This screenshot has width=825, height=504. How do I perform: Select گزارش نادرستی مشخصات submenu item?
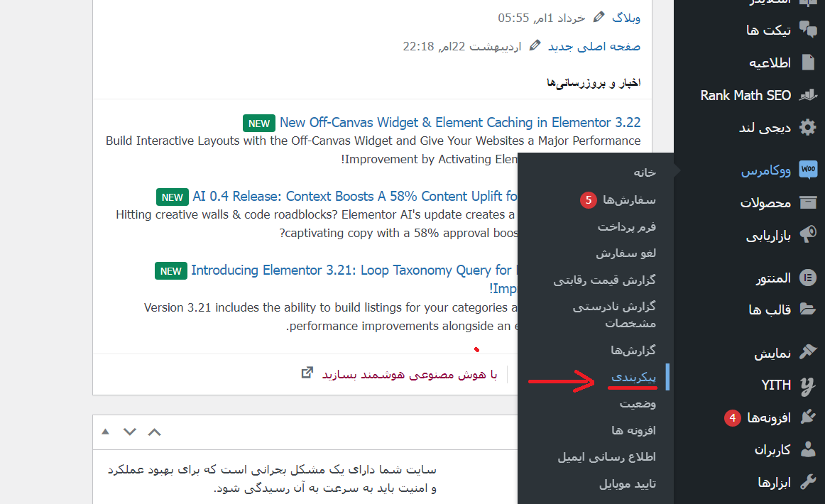[x=614, y=314]
